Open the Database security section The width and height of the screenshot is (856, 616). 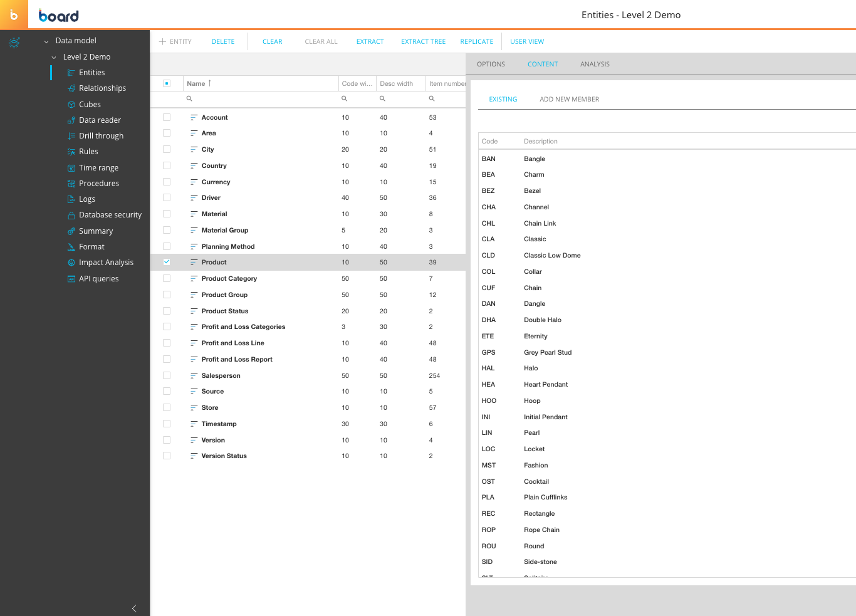pos(110,214)
